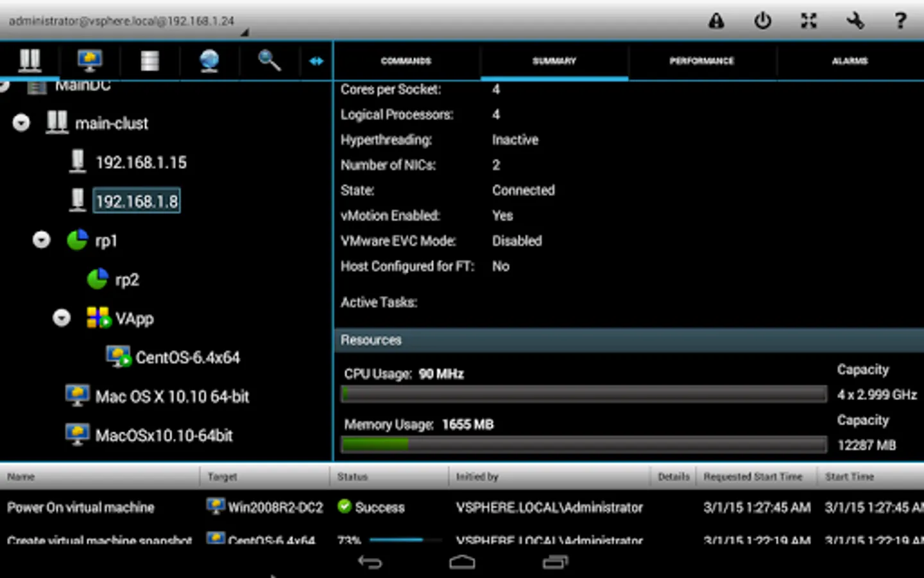The height and width of the screenshot is (578, 924).
Task: Open the administrator connection dropdown
Action: pyautogui.click(x=127, y=22)
